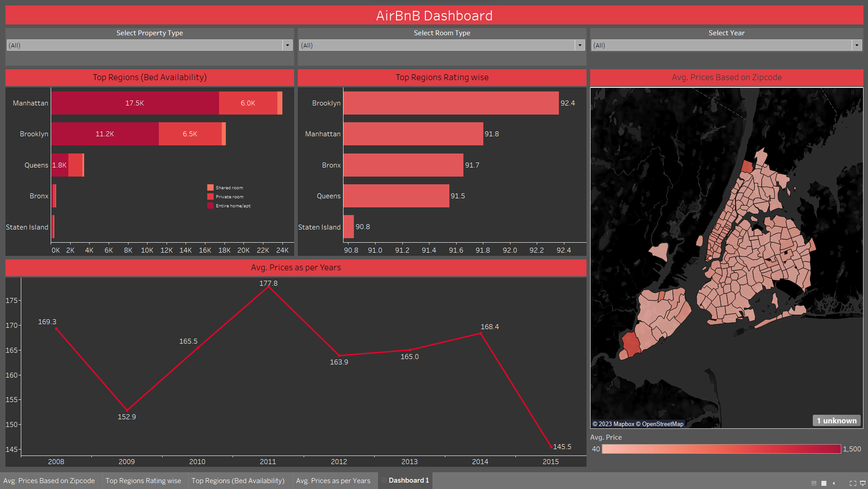Click Manhattan's 17.5K bed availability bar
The height and width of the screenshot is (489, 868).
134,103
